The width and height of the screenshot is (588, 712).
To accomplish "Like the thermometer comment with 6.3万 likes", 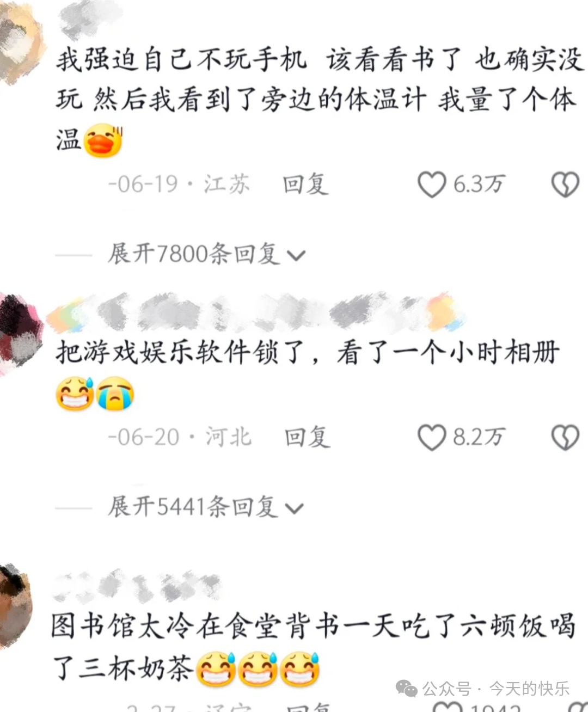I will click(x=432, y=185).
